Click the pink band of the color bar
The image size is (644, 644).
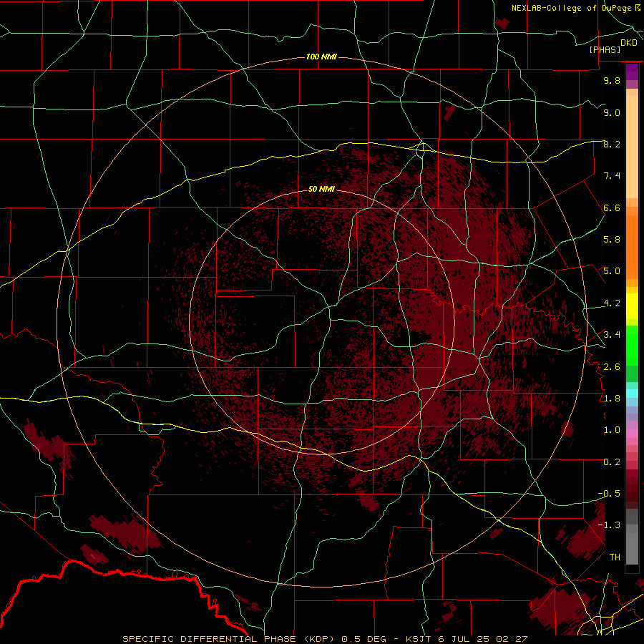[x=632, y=434]
